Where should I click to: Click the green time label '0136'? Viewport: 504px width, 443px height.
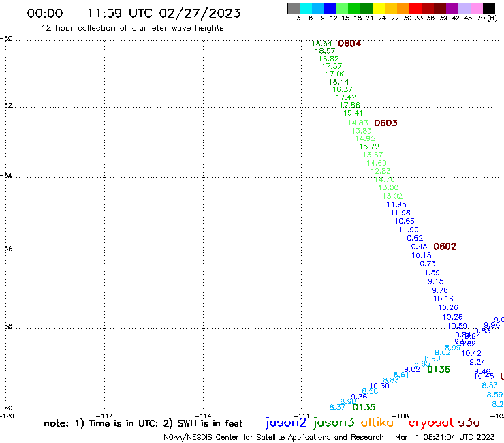(439, 369)
